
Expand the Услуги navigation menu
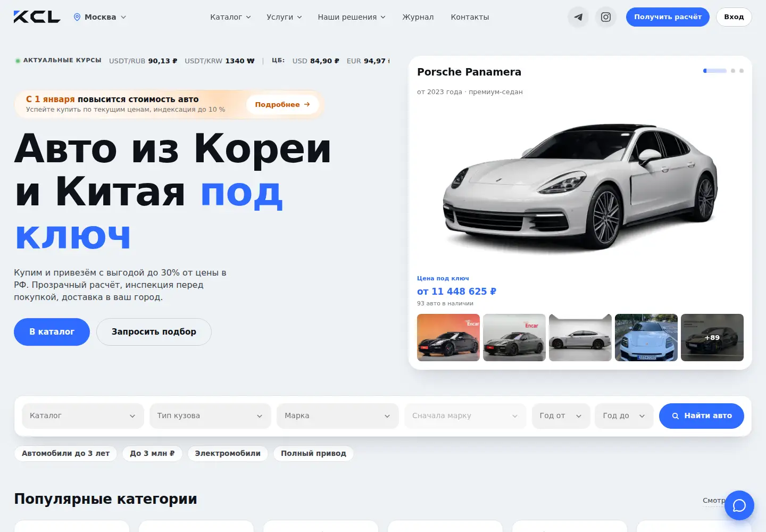tap(284, 17)
